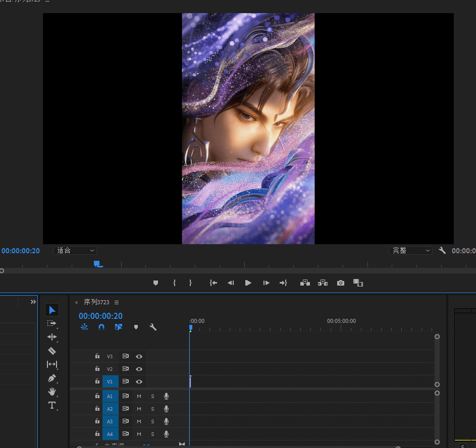Image resolution: width=476 pixels, height=448 pixels.
Task: Open playback resolution dropdown 完整
Action: pos(410,250)
